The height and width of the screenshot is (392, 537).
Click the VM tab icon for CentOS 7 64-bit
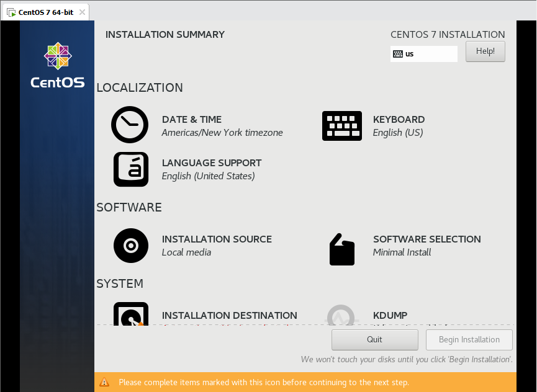pos(11,12)
